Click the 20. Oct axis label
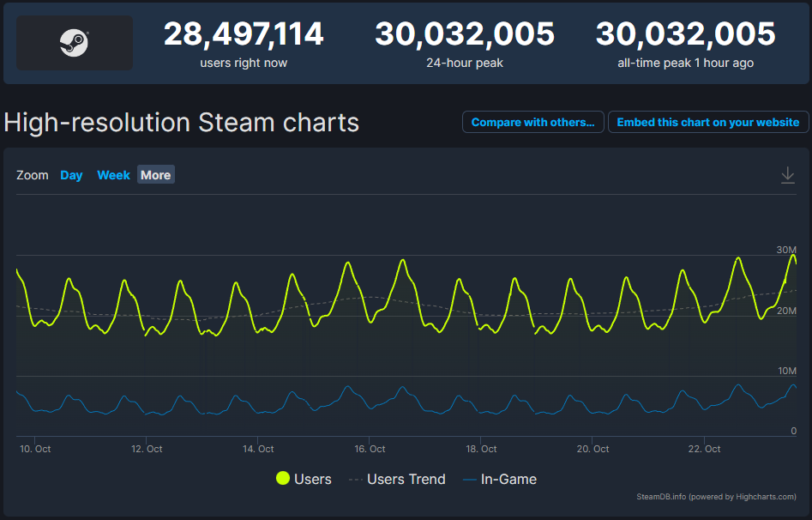Viewport: 812px width, 520px height. (x=593, y=449)
